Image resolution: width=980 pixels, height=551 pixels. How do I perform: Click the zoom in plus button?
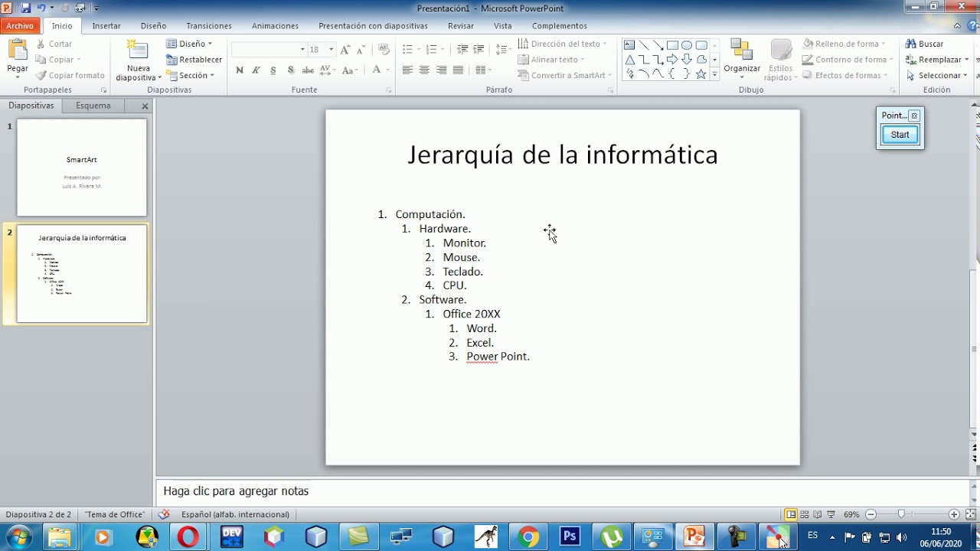point(954,515)
